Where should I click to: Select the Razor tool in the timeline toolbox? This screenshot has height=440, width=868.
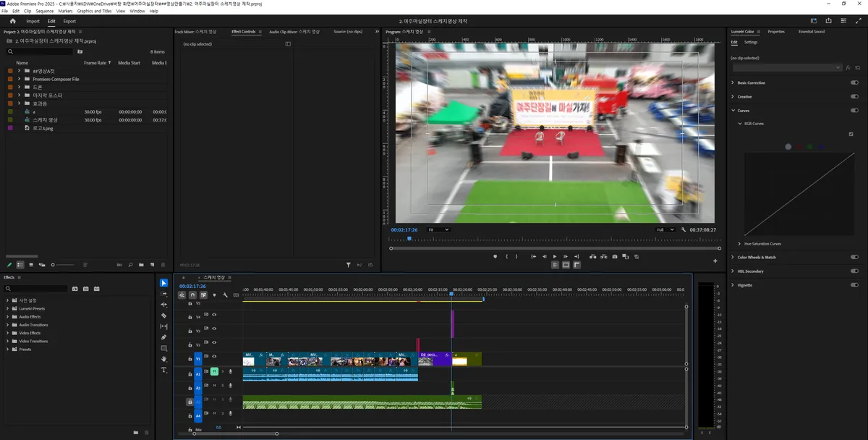[x=164, y=316]
